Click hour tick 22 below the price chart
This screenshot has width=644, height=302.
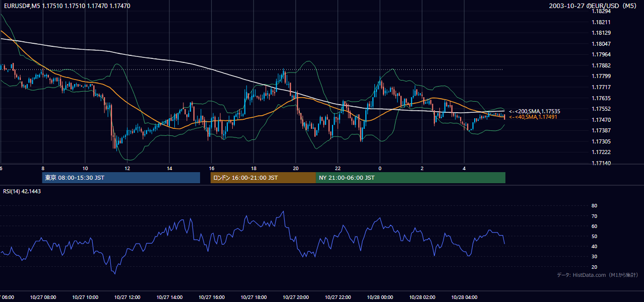tap(338, 168)
